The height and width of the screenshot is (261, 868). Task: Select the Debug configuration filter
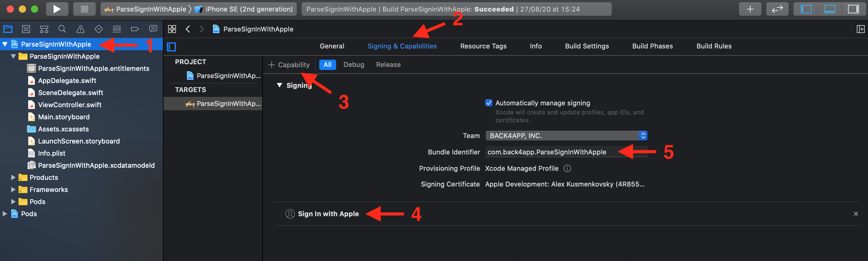tap(354, 65)
